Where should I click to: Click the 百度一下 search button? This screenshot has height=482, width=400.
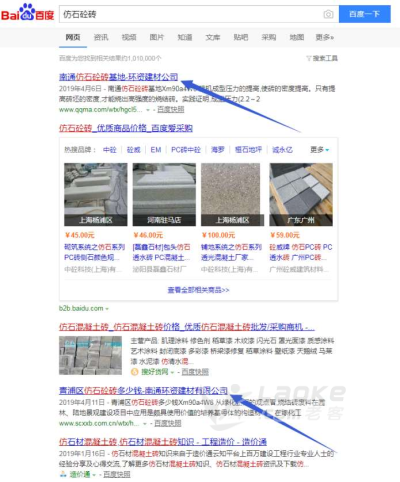pos(365,14)
